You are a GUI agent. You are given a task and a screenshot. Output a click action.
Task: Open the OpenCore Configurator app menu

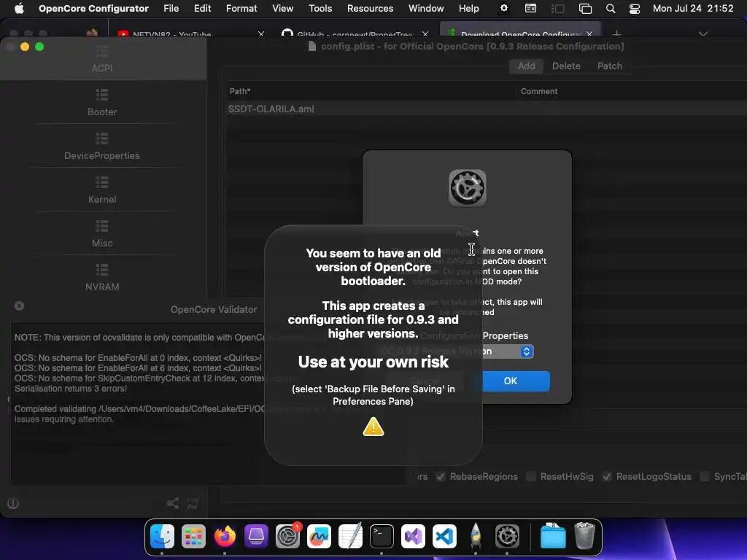click(93, 8)
